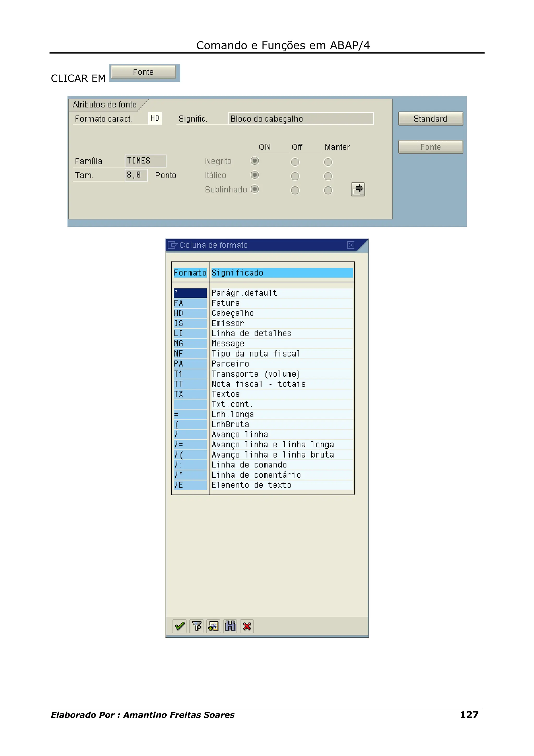Image resolution: width=534 pixels, height=756 pixels.
Task: Select Negrito Off radio button
Action: 295,162
